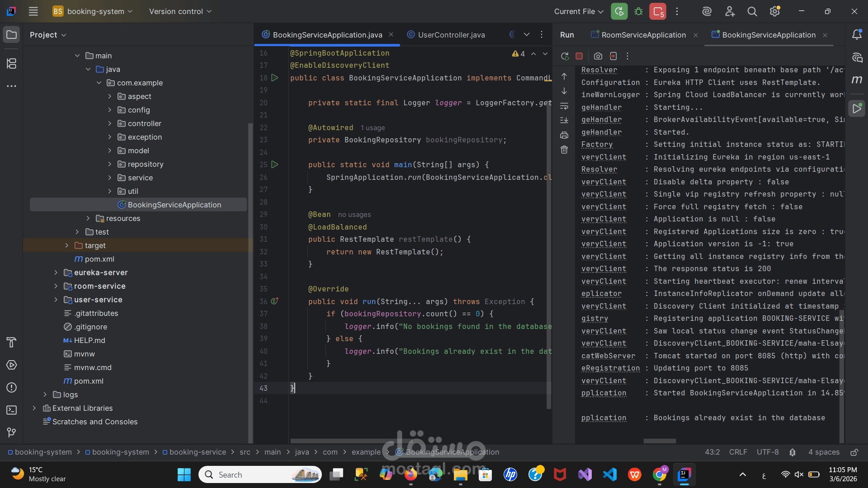
Task: Click the Debug bug icon in top toolbar
Action: [638, 11]
